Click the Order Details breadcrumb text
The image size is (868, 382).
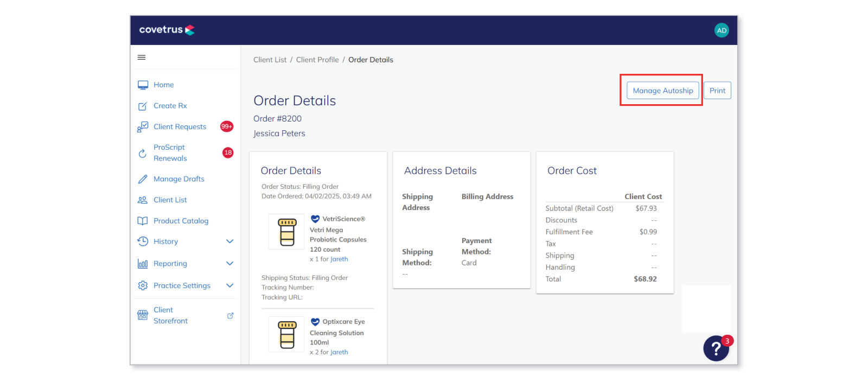(x=371, y=60)
